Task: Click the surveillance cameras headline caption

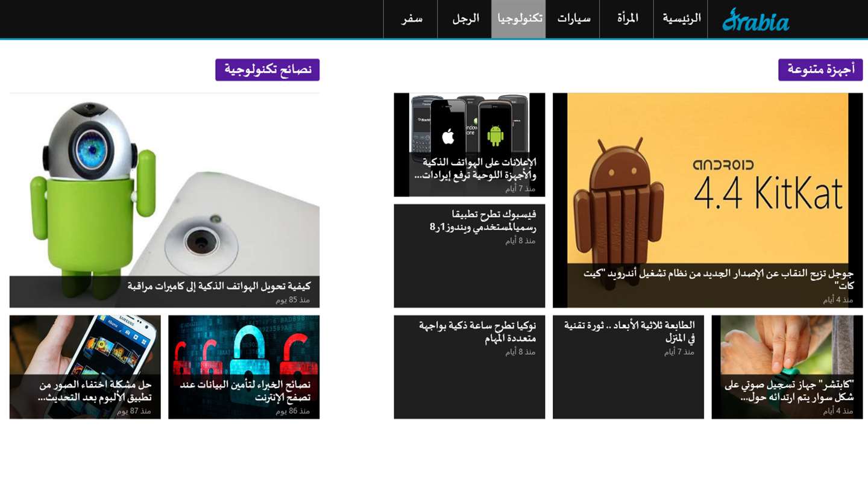Action: pyautogui.click(x=219, y=286)
